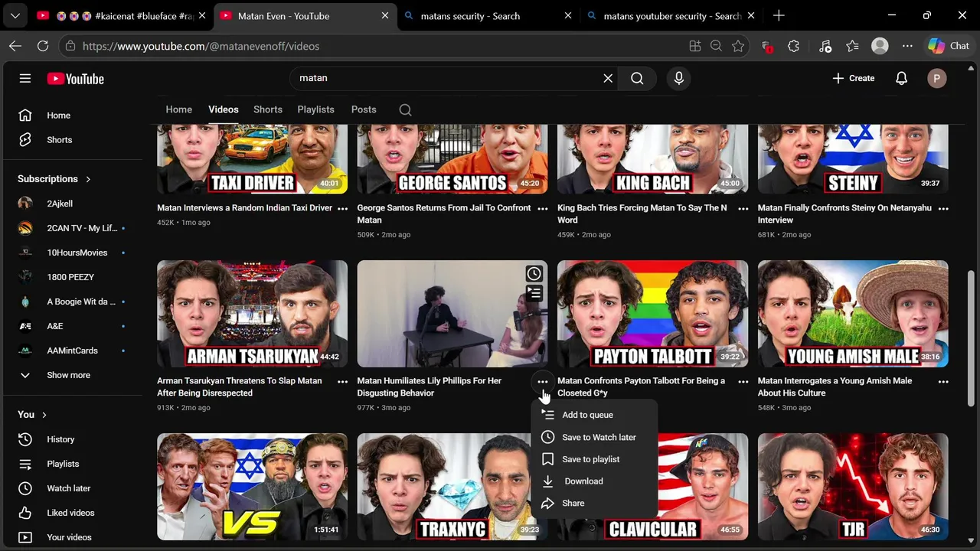Open Watch later in the sidebar
Image resolution: width=980 pixels, height=551 pixels.
[75, 488]
